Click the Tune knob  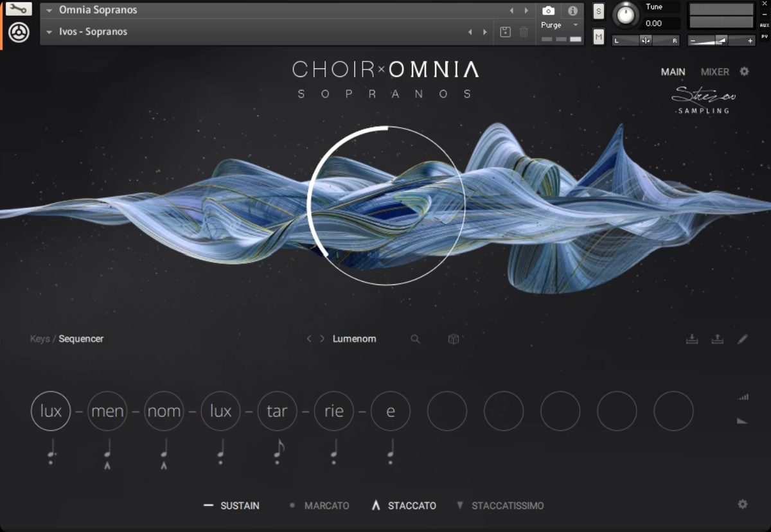point(626,15)
